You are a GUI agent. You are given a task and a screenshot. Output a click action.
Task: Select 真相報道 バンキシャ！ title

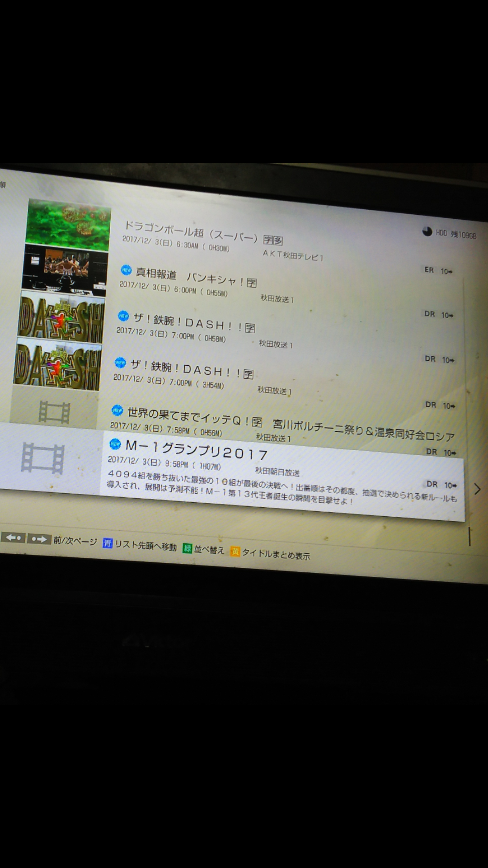point(190,277)
